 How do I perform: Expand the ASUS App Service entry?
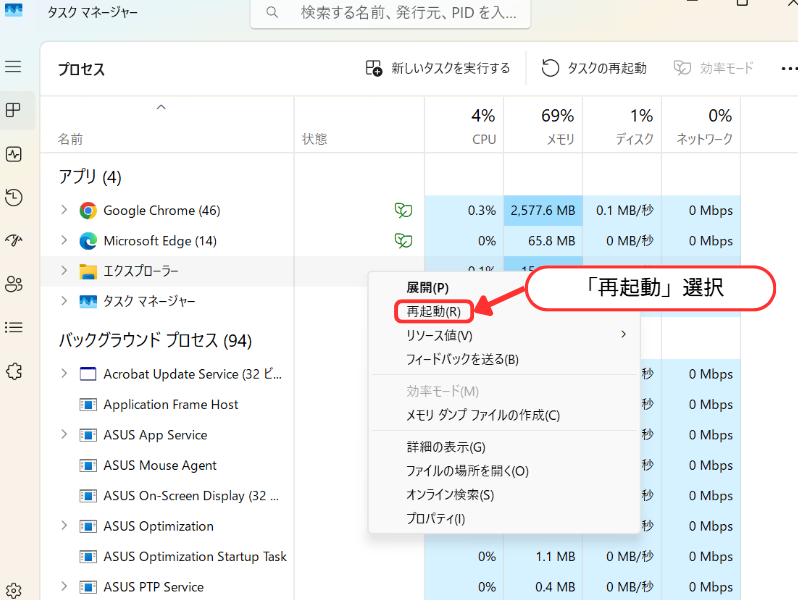tap(64, 435)
